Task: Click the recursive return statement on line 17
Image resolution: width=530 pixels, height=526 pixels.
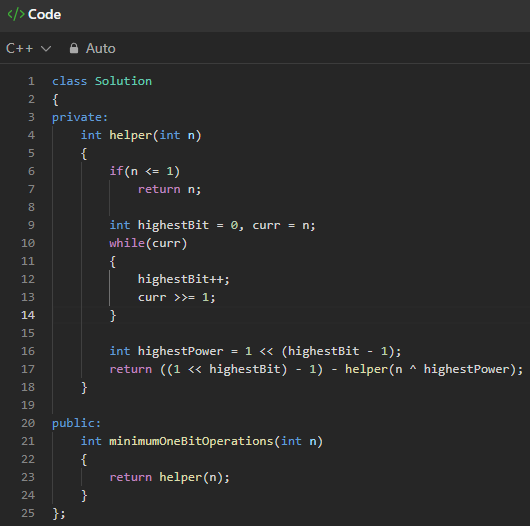Action: click(x=316, y=369)
